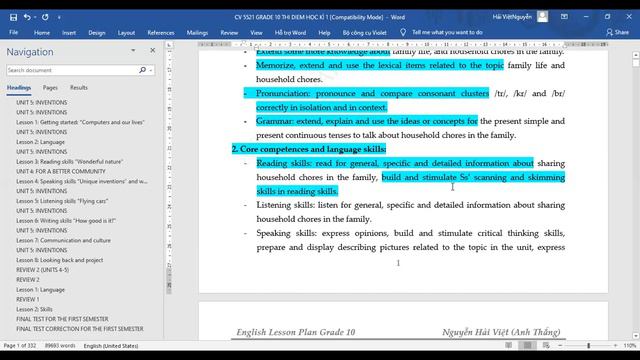Click English (United States) language indicator
The width and height of the screenshot is (640, 360).
click(111, 346)
